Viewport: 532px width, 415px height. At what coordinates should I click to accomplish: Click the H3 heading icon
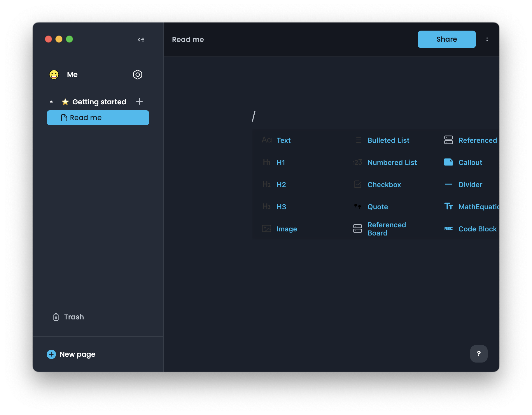[x=267, y=207]
